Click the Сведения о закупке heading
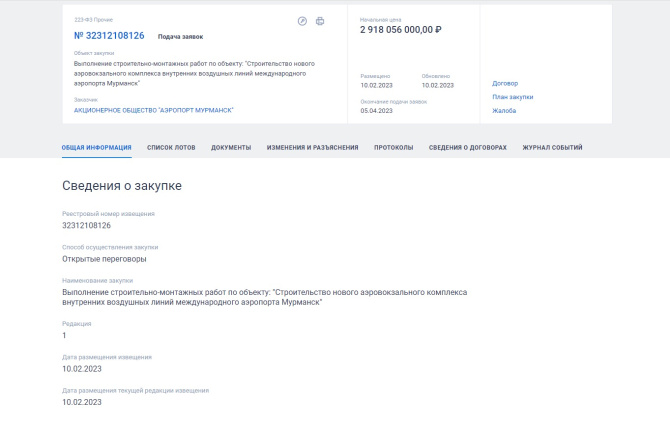This screenshot has height=427, width=670. point(122,186)
